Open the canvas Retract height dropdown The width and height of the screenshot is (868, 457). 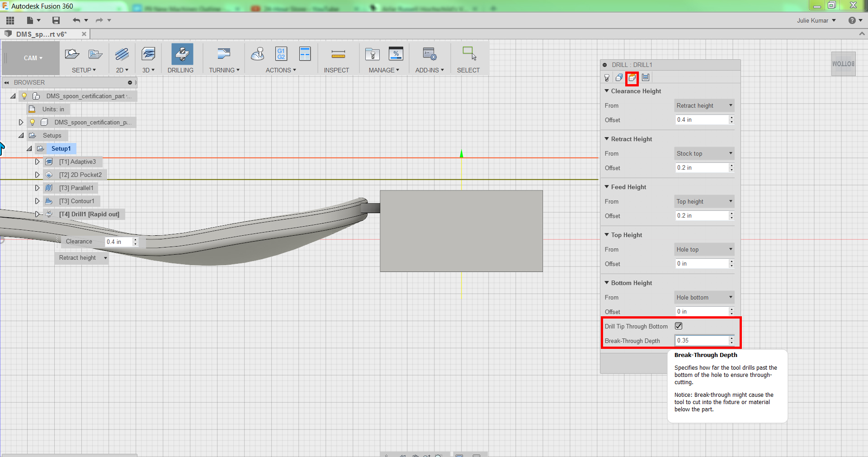tap(82, 258)
